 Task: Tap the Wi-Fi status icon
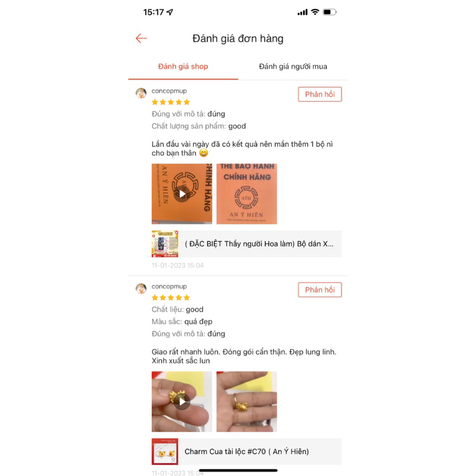(x=315, y=12)
